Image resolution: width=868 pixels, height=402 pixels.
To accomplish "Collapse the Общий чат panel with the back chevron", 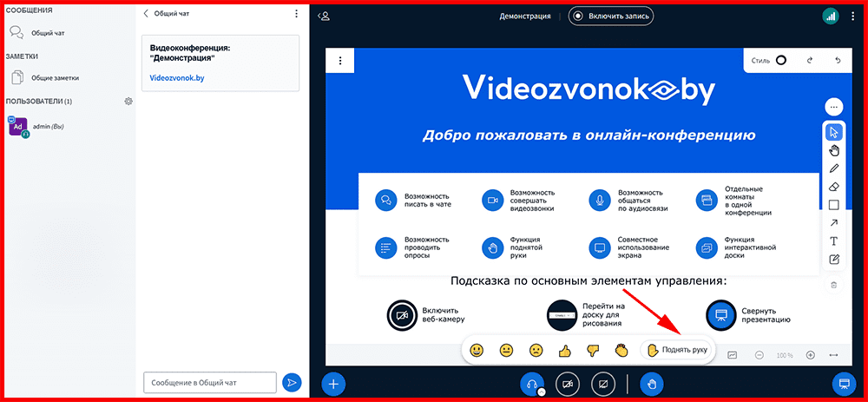I will tap(146, 14).
